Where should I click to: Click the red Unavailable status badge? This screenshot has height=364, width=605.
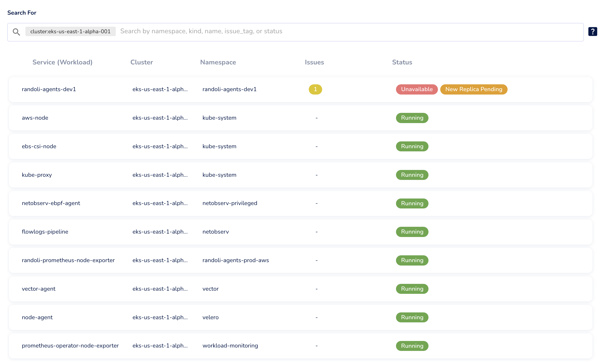(x=416, y=89)
